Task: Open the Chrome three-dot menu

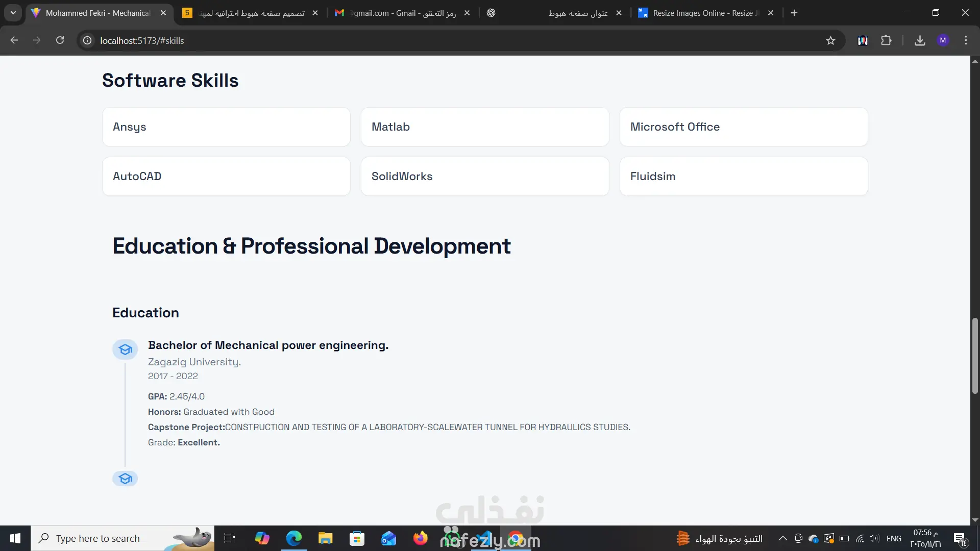Action: coord(966,40)
